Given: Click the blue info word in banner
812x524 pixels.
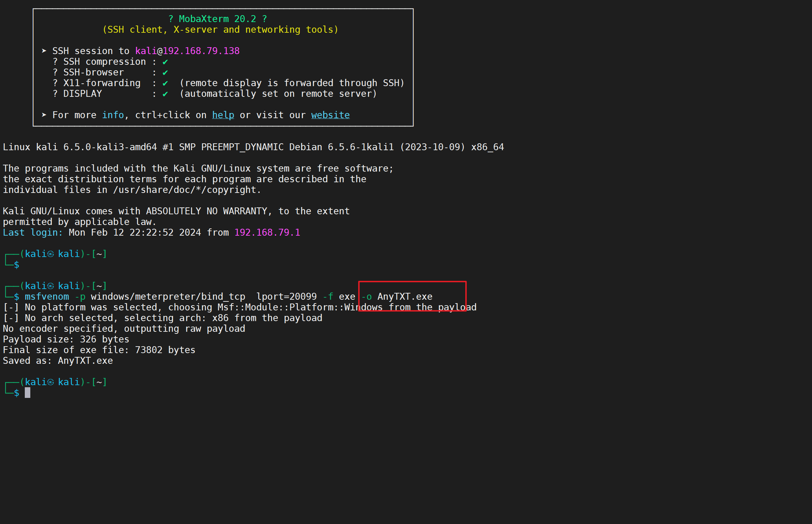Looking at the screenshot, I should [113, 115].
